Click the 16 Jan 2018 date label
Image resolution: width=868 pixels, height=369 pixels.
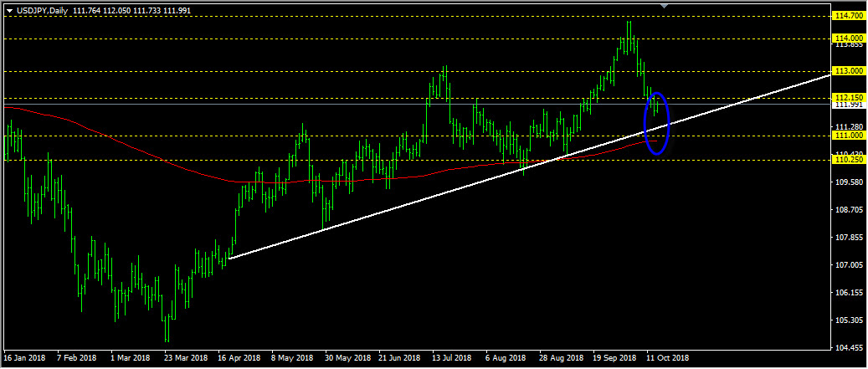24,357
